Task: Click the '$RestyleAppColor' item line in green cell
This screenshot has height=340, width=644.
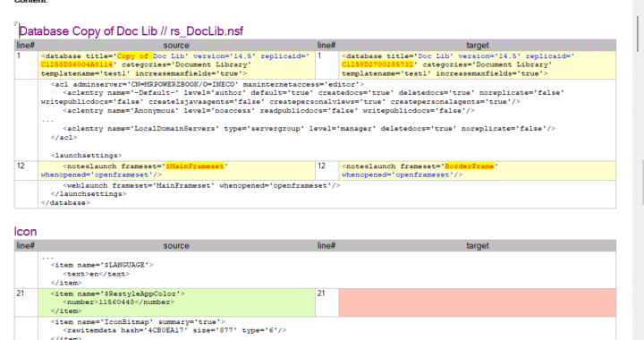Action: (x=118, y=293)
